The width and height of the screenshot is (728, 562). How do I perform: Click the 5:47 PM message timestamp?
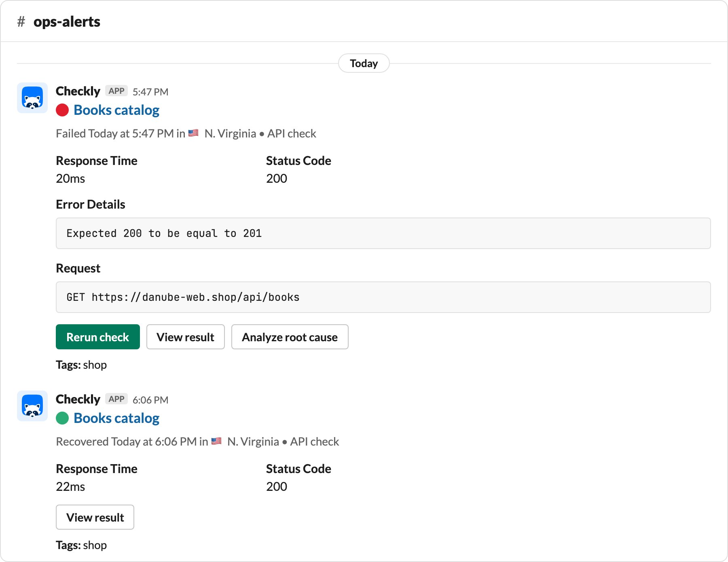point(150,92)
